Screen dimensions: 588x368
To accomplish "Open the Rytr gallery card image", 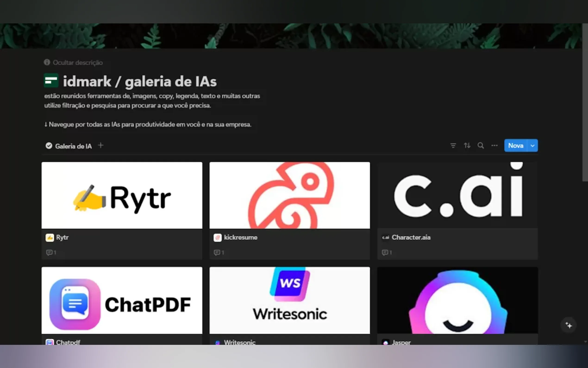I will click(x=122, y=195).
